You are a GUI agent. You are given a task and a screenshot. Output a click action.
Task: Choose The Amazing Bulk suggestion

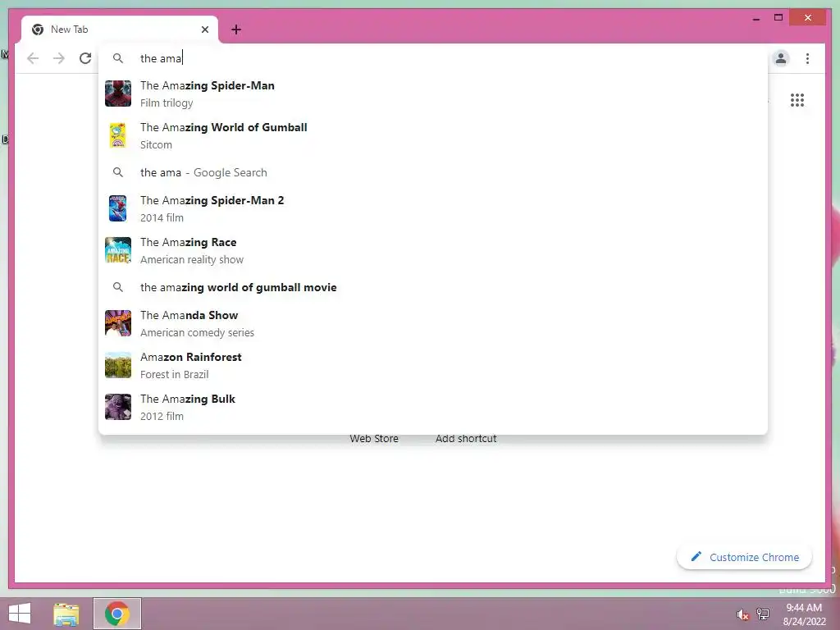coord(433,407)
